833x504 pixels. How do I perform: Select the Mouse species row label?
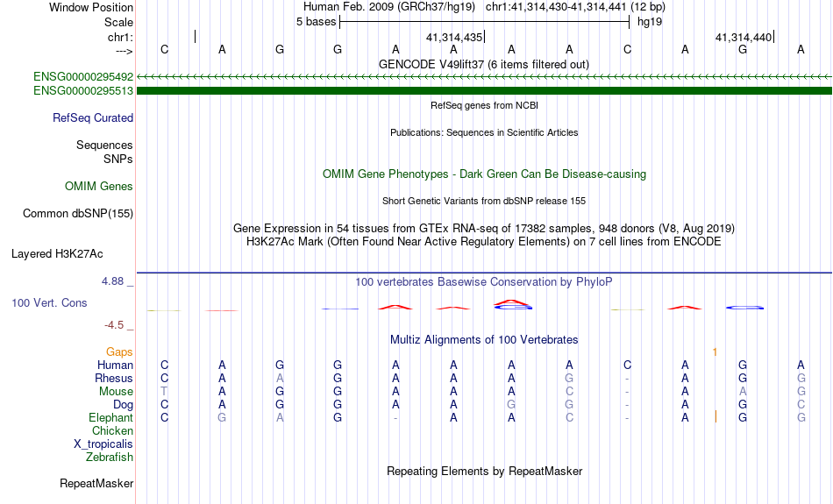[116, 392]
